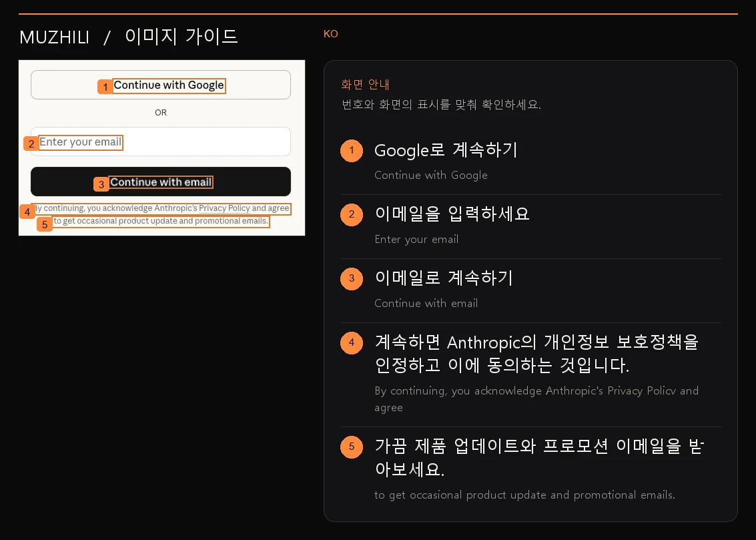Click the black Continue with email button in the screenshot
This screenshot has width=756, height=540.
pos(161,182)
